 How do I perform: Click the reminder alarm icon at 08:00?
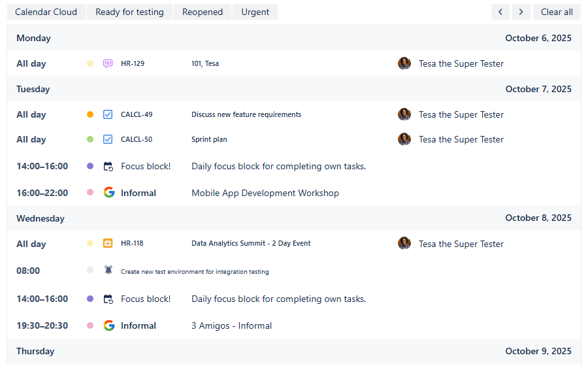[x=108, y=271]
